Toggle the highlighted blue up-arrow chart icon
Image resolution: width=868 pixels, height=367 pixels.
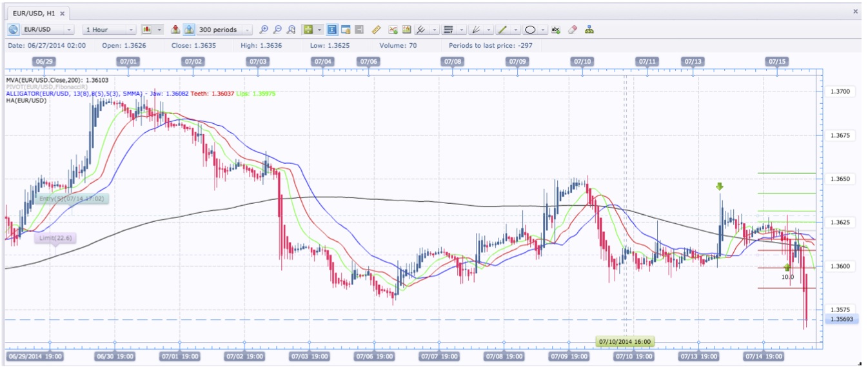coord(190,30)
